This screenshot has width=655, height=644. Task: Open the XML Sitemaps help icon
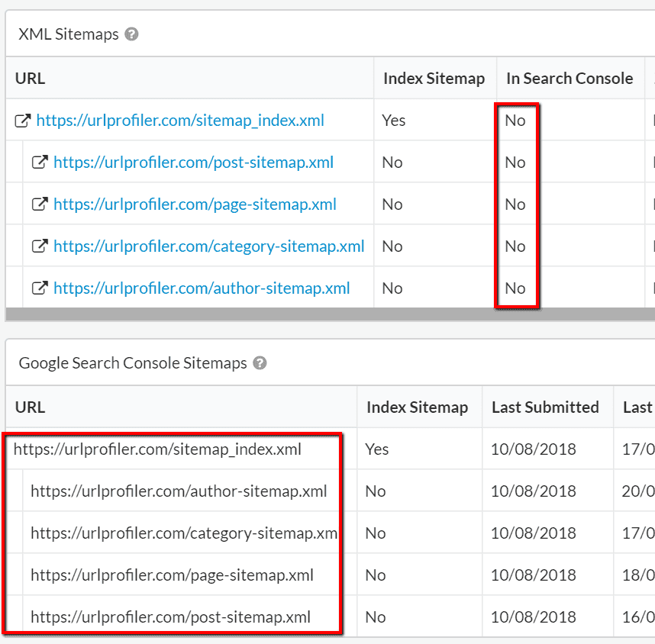click(131, 34)
